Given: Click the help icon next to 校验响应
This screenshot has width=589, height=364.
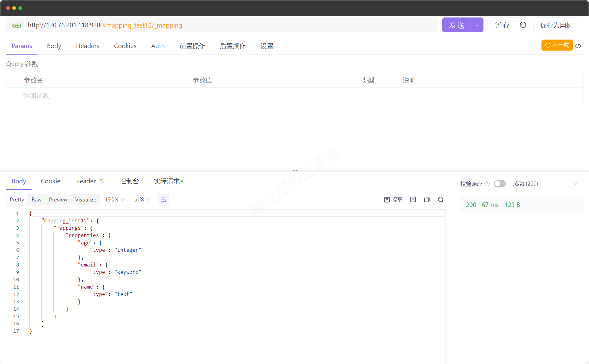Looking at the screenshot, I should pos(487,184).
